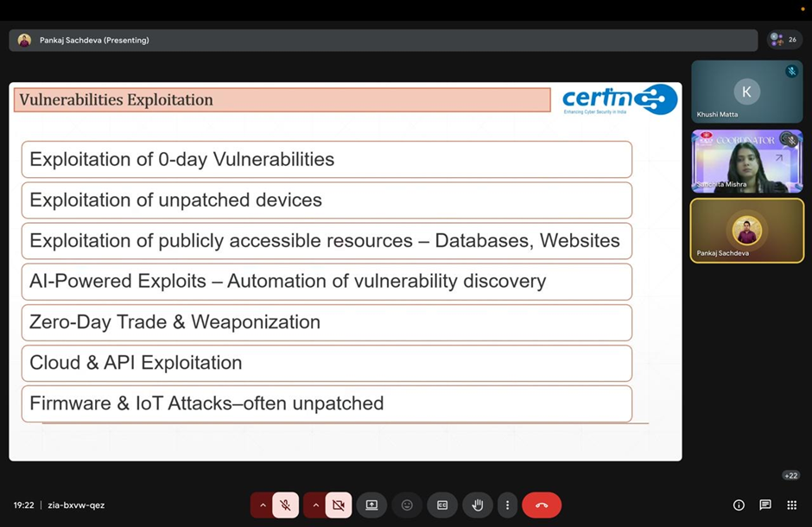Select Khushi Matta's participant tile
This screenshot has width=812, height=527.
746,92
